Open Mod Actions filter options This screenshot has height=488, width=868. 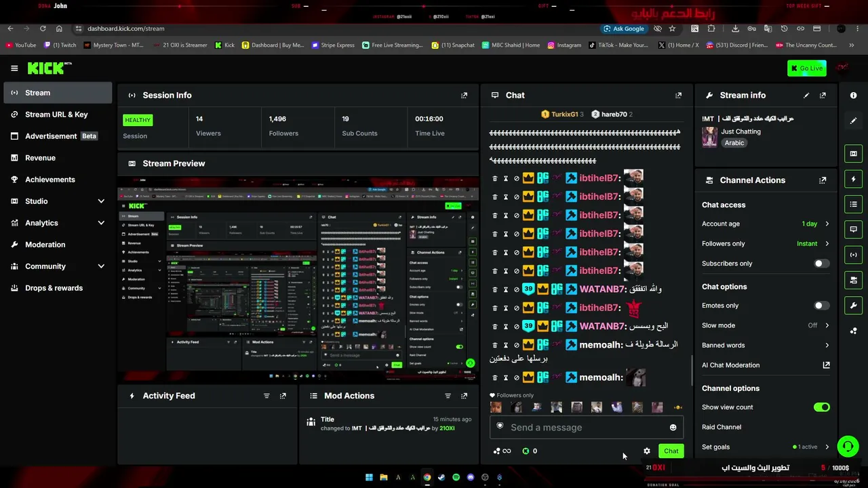448,396
